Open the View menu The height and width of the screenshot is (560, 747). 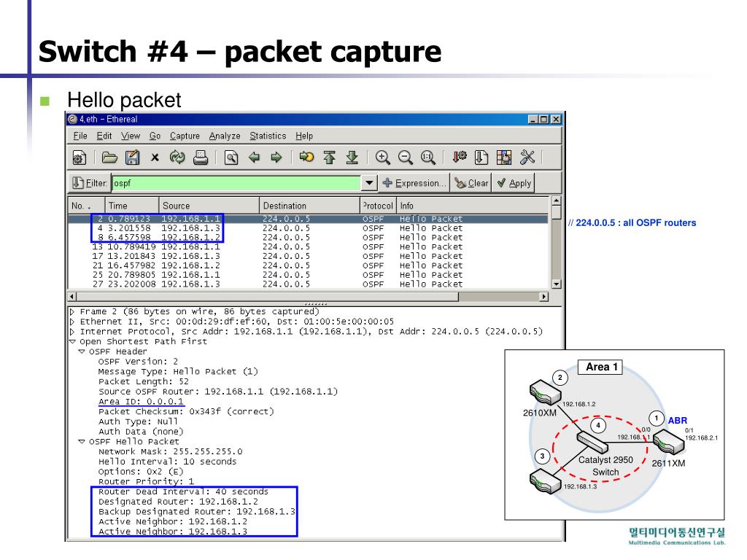click(x=131, y=136)
